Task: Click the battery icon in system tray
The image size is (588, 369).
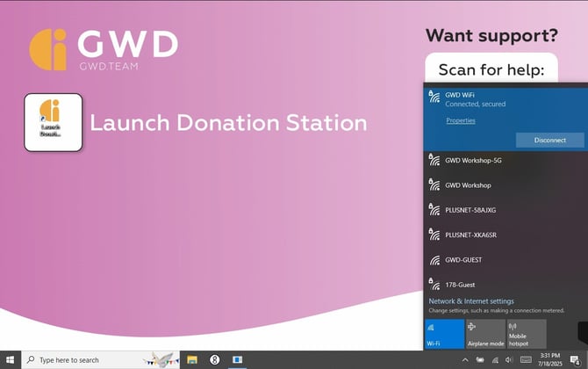Action: click(479, 360)
